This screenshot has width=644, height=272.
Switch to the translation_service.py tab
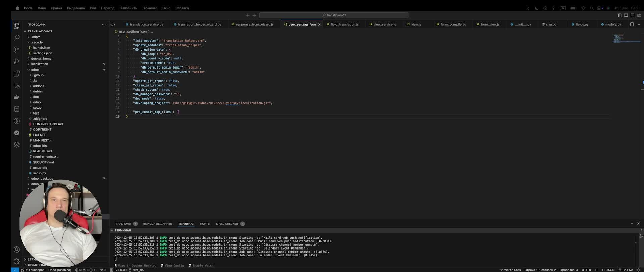tap(145, 24)
